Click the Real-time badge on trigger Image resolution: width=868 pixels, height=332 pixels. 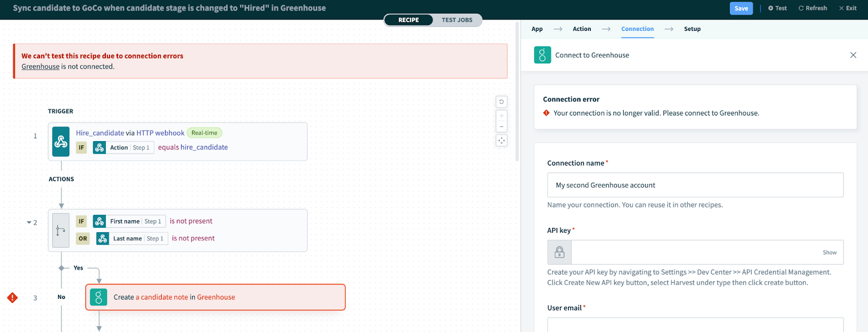[x=205, y=133]
